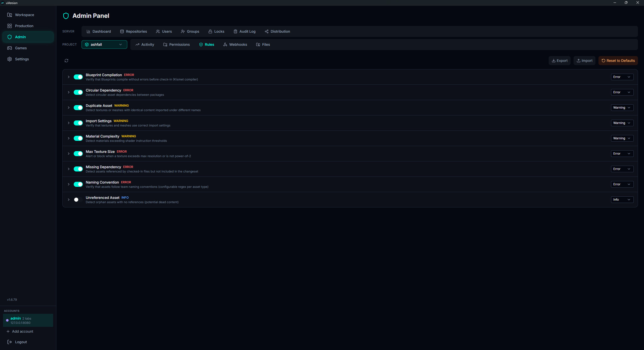Open the Duplicate Asset Warning severity dropdown
The height and width of the screenshot is (350, 644).
click(x=622, y=108)
